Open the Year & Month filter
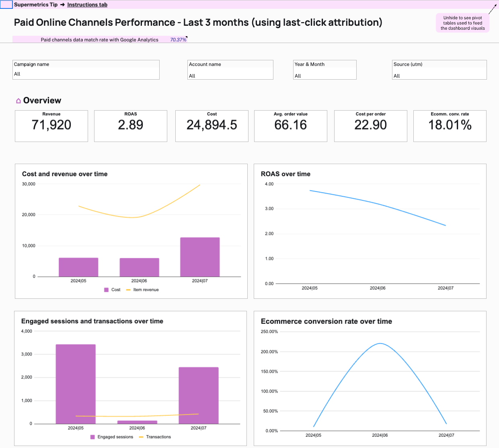Viewport: 499px width, 448px height. pos(324,70)
